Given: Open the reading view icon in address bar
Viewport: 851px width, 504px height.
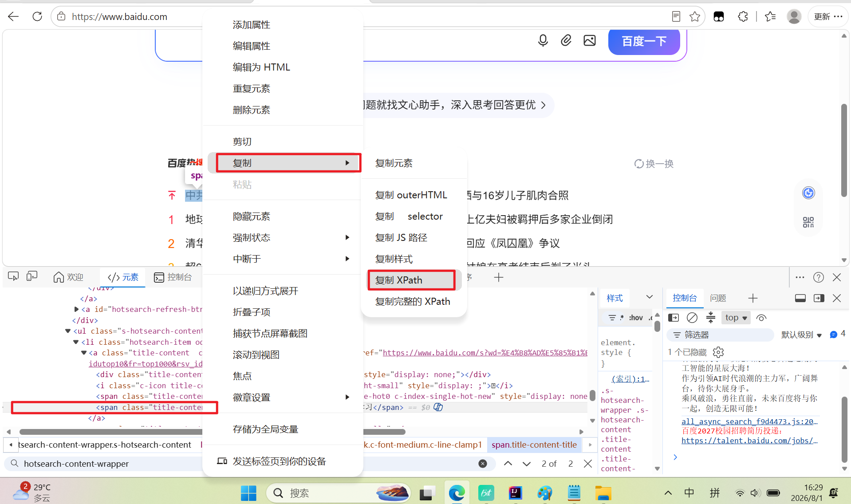Looking at the screenshot, I should click(676, 17).
